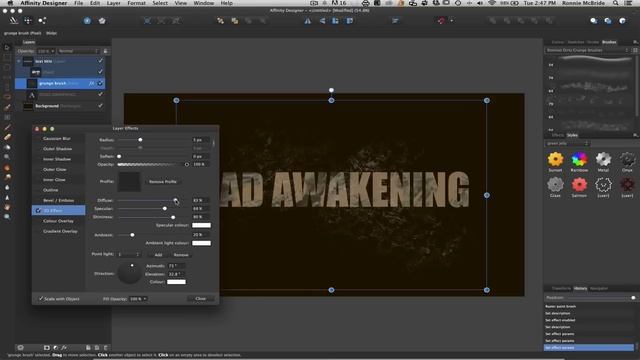Viewport: 640px width, 360px height.
Task: Apply the Onyx style preset
Action: (627, 159)
